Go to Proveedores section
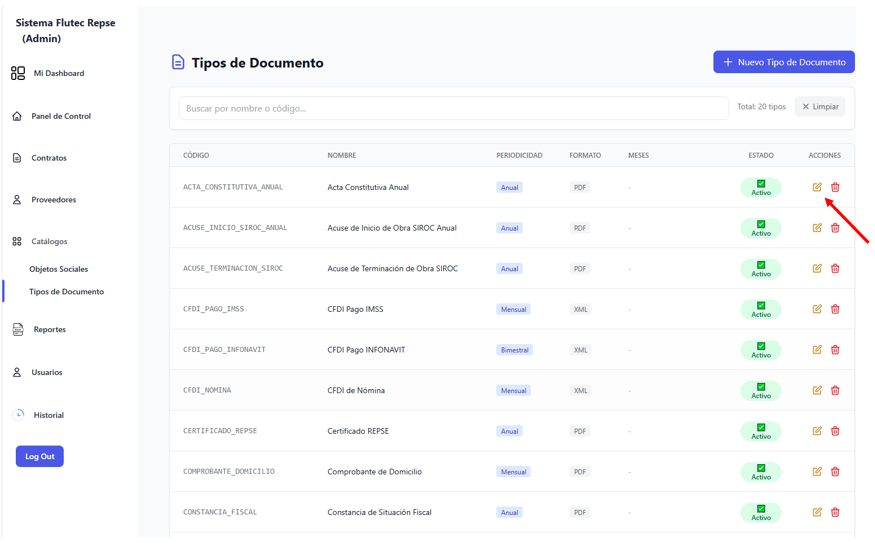Image resolution: width=875 pixels, height=550 pixels. pyautogui.click(x=44, y=200)
